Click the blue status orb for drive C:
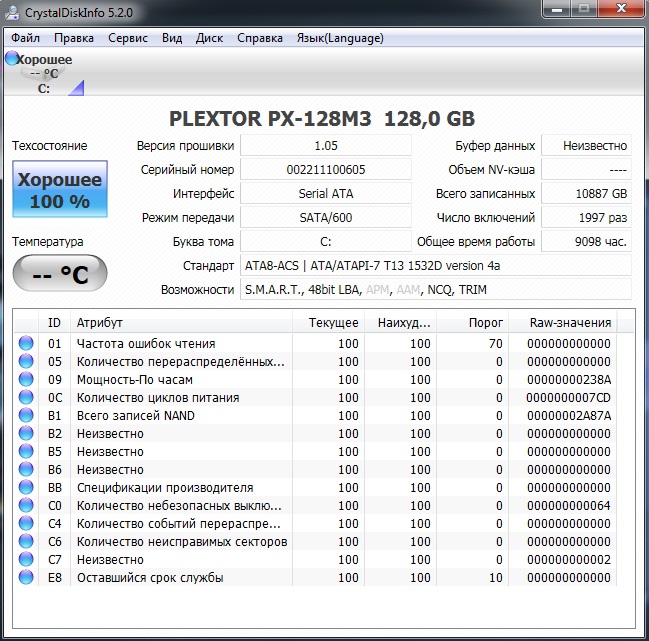The image size is (649, 641). pyautogui.click(x=12, y=59)
